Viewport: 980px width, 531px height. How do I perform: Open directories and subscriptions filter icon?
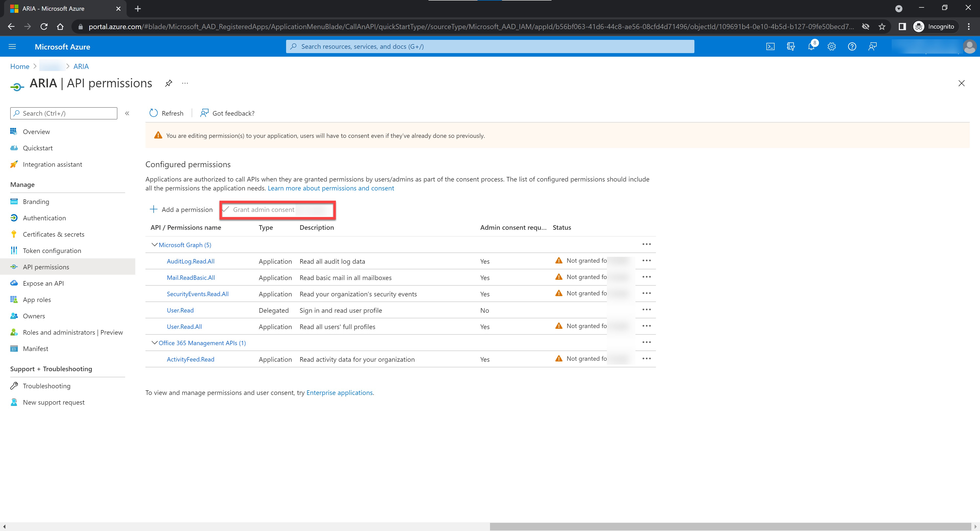[791, 46]
